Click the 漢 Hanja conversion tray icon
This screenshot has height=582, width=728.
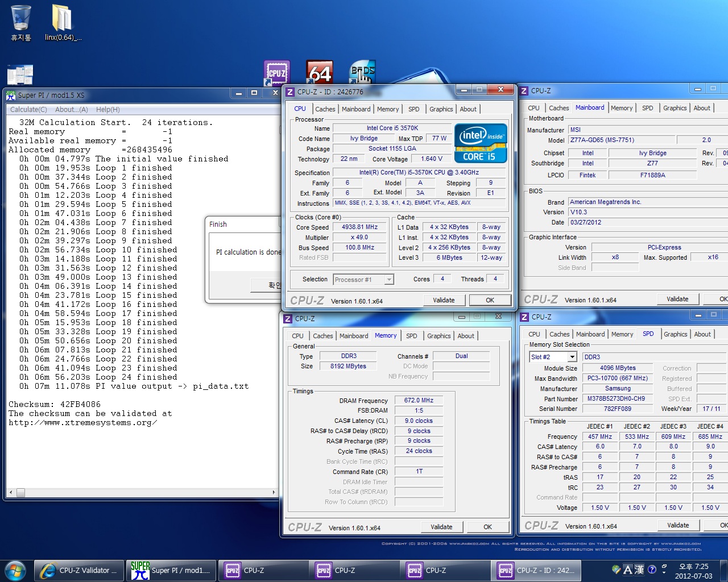639,569
